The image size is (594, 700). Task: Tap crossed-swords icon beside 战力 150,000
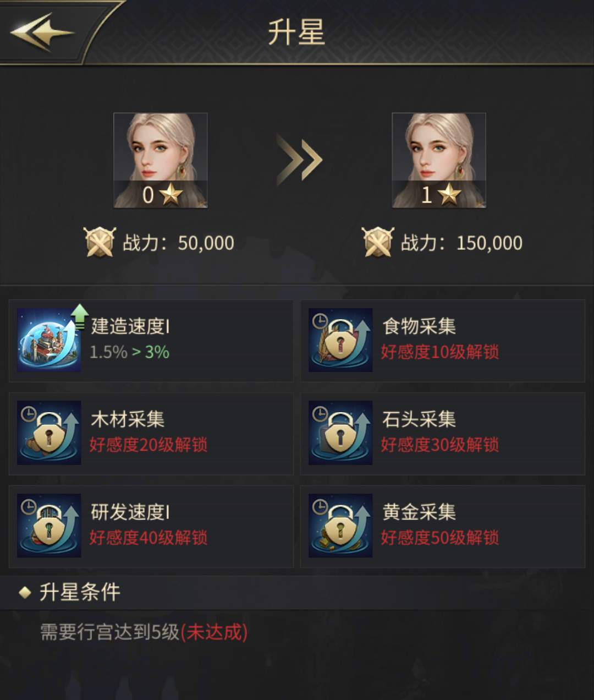click(x=378, y=242)
